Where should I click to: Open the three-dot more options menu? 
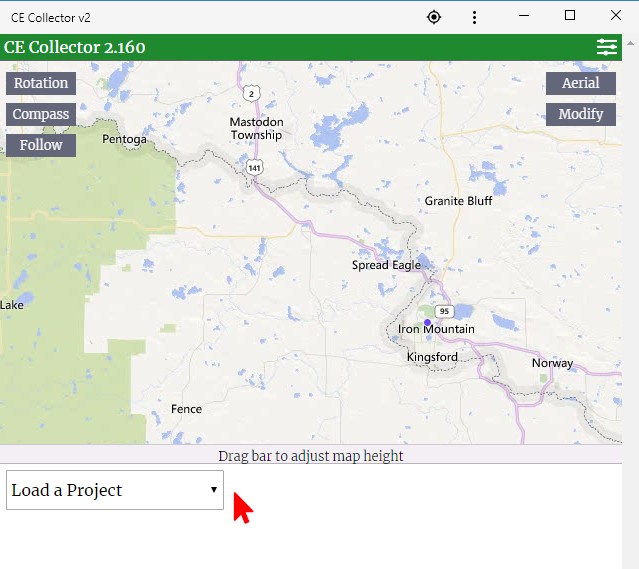(x=474, y=17)
